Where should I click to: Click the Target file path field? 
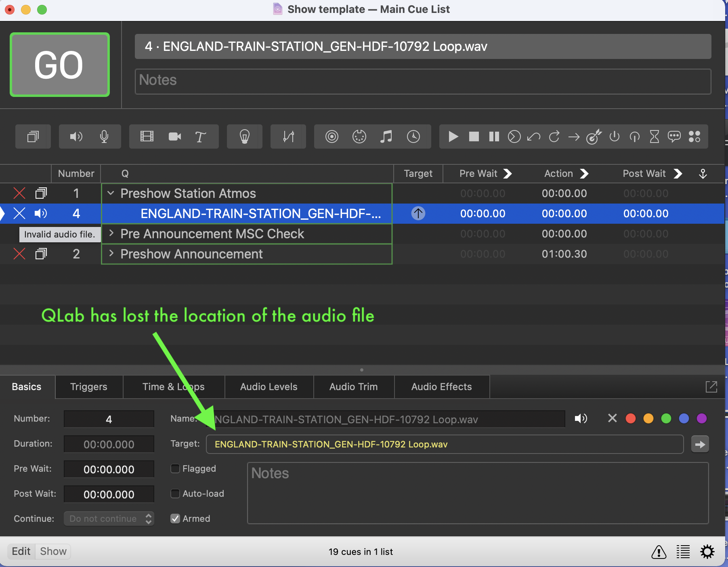(445, 444)
